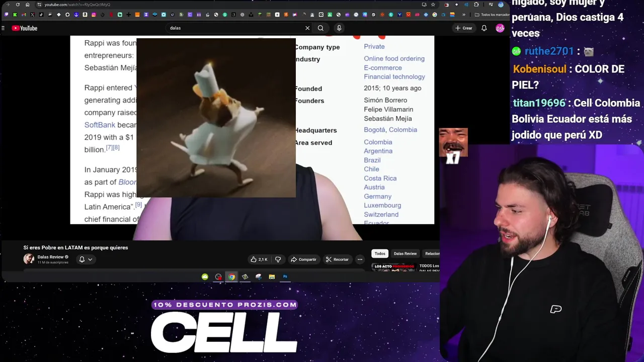Open Google Chrome in taskbar
This screenshot has width=644, height=362.
pyautogui.click(x=231, y=277)
